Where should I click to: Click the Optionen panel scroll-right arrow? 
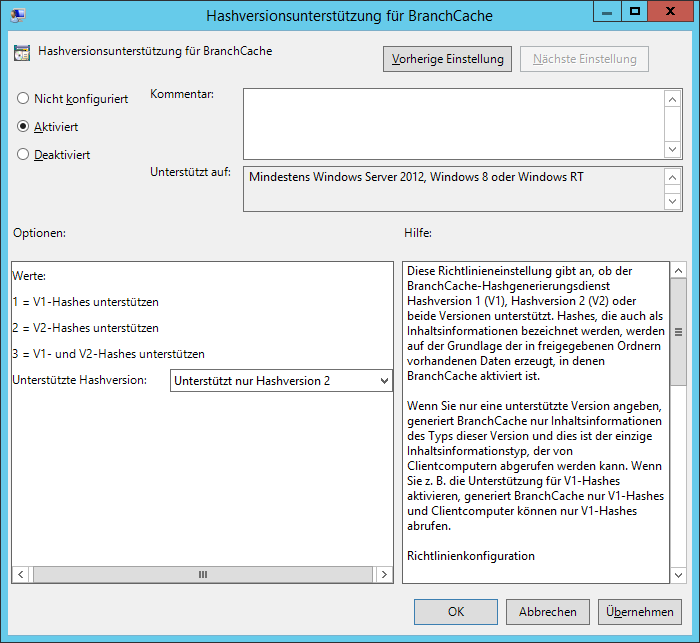tap(384, 575)
